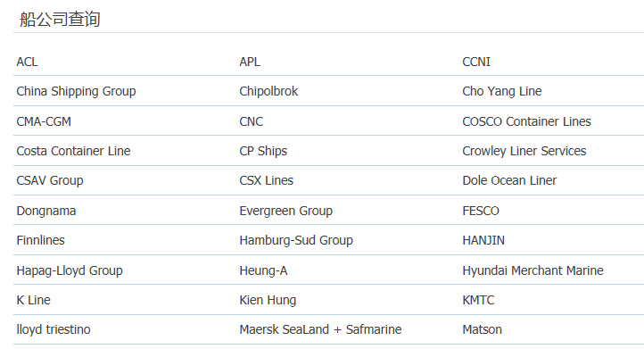
Task: Select Cho Yang Line
Action: point(502,91)
